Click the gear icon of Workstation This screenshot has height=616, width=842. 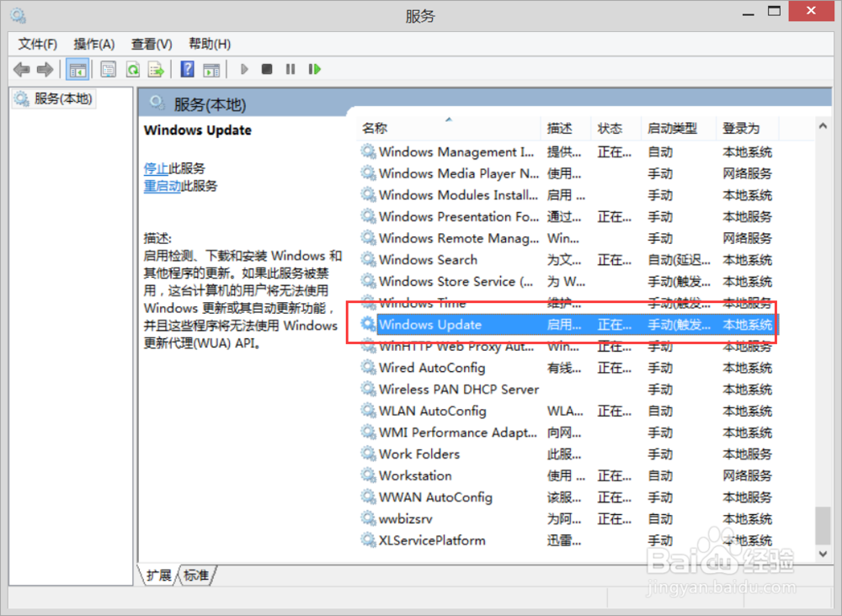[369, 475]
